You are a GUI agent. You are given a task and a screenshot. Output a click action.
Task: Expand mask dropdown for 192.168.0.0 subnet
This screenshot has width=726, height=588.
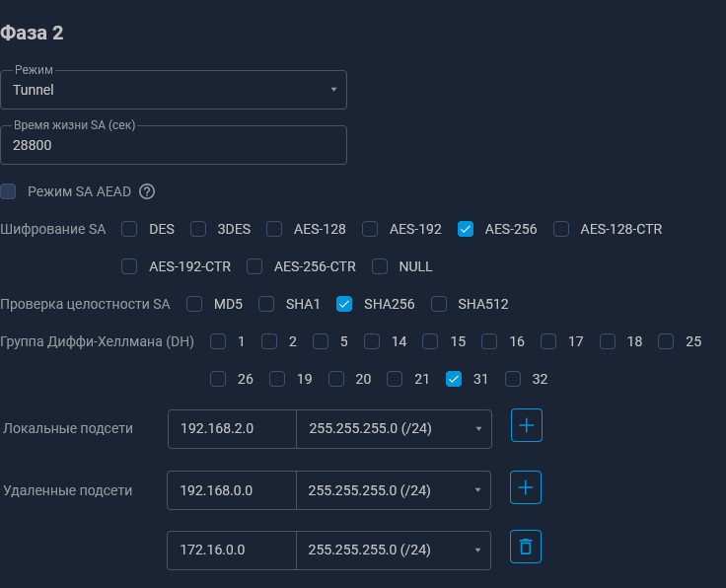[x=394, y=490]
